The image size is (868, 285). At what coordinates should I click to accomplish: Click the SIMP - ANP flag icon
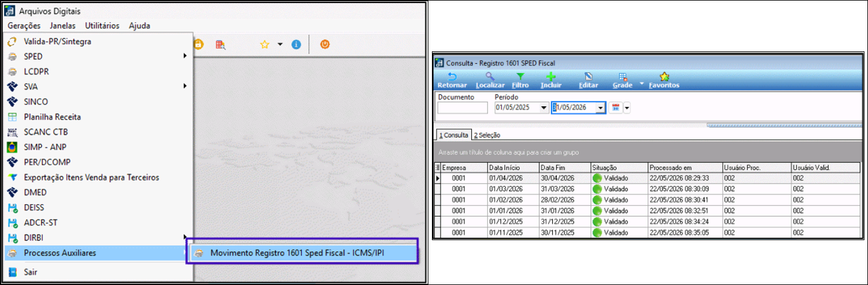(12, 147)
